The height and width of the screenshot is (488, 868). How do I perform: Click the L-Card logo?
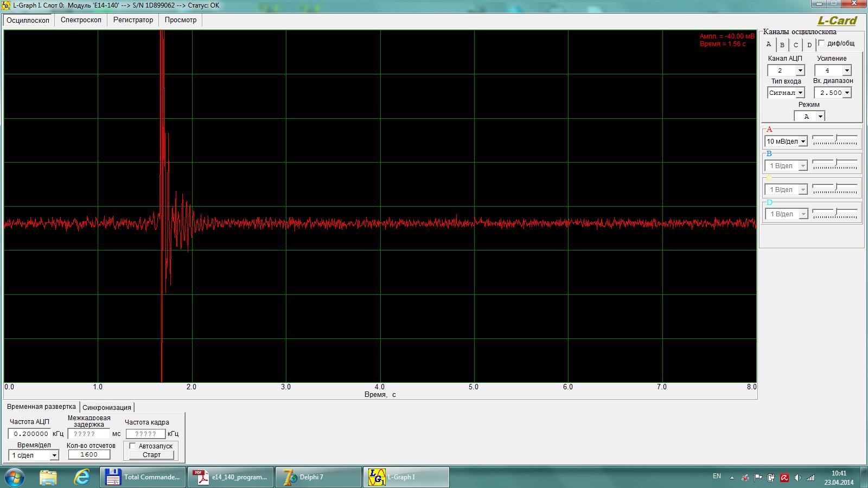pyautogui.click(x=837, y=21)
